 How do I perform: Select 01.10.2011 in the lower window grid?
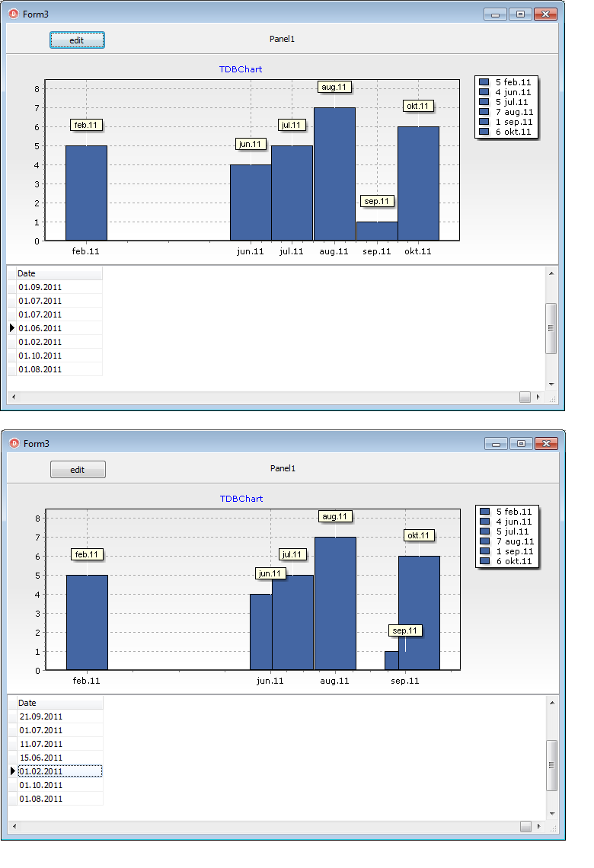click(60, 785)
